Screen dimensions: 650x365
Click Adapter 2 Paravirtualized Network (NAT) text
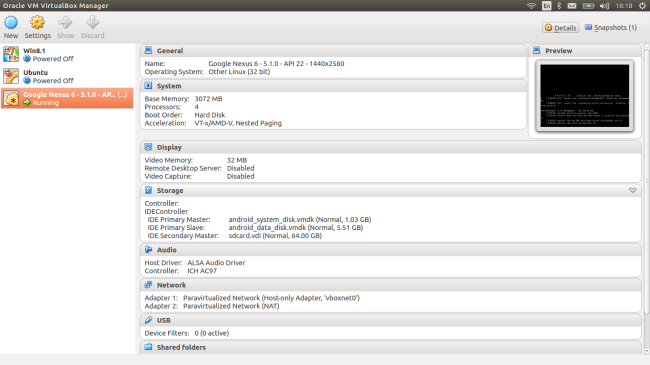tap(231, 306)
